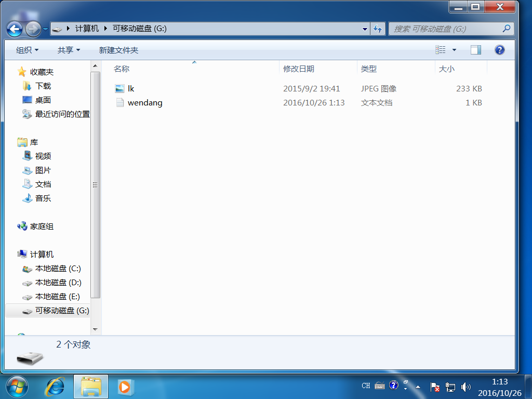The width and height of the screenshot is (532, 399).
Task: Expand the address bar history dropdown
Action: (365, 29)
